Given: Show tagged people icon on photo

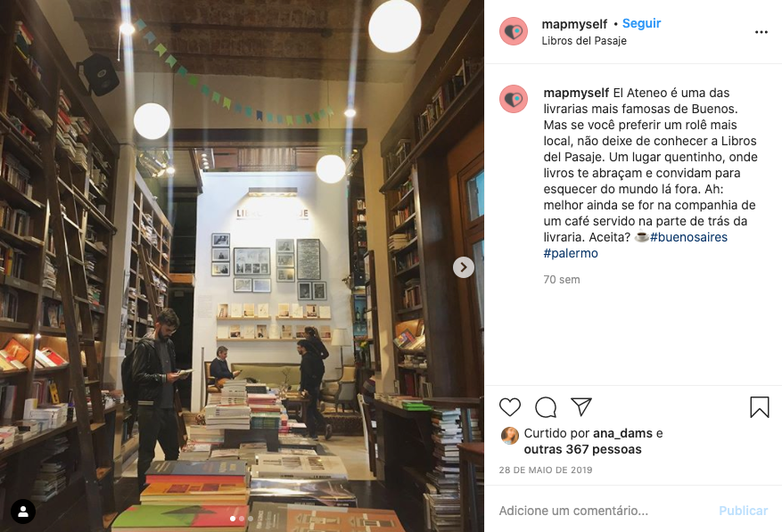Looking at the screenshot, I should coord(23,512).
